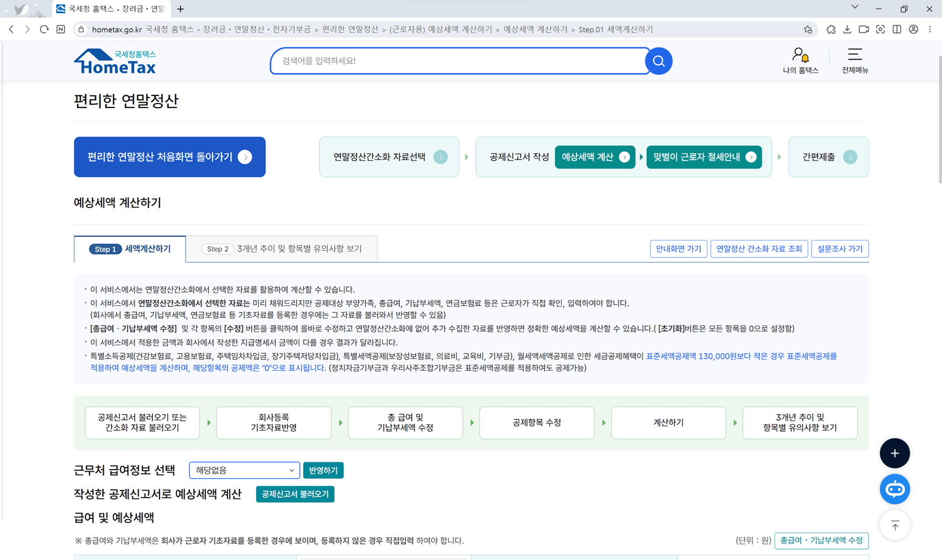Open the 해당없음 dropdown for 근무처 급여정보
The image size is (942, 560).
[244, 470]
